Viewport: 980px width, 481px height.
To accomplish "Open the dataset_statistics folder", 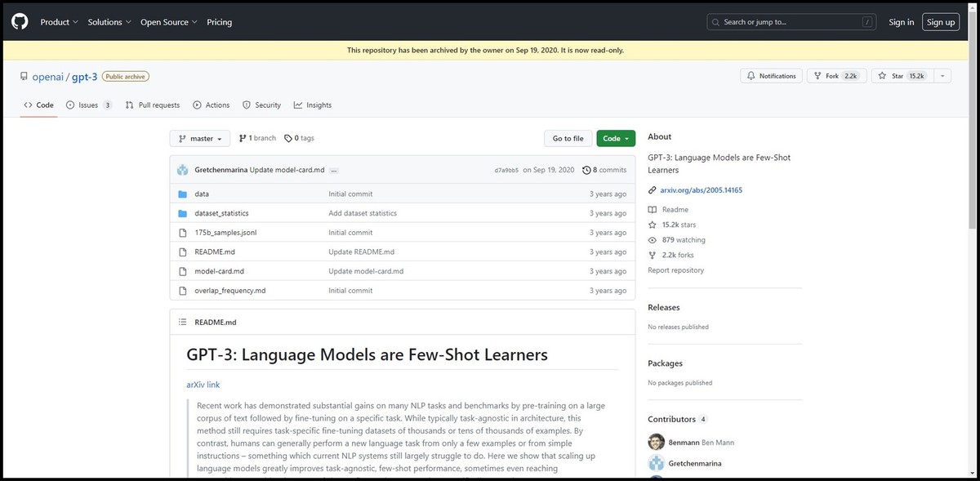I will pyautogui.click(x=221, y=213).
